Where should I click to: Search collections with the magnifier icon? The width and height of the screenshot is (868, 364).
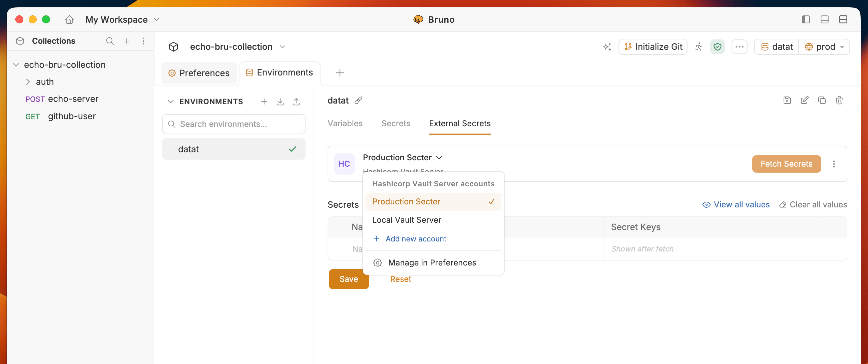click(110, 41)
